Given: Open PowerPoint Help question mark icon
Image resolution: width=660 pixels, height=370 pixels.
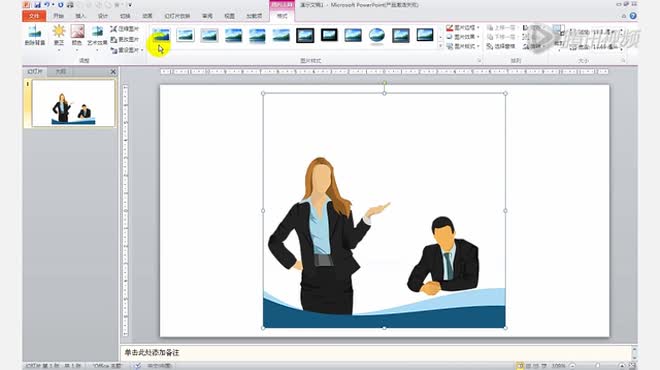Looking at the screenshot, I should (x=633, y=16).
